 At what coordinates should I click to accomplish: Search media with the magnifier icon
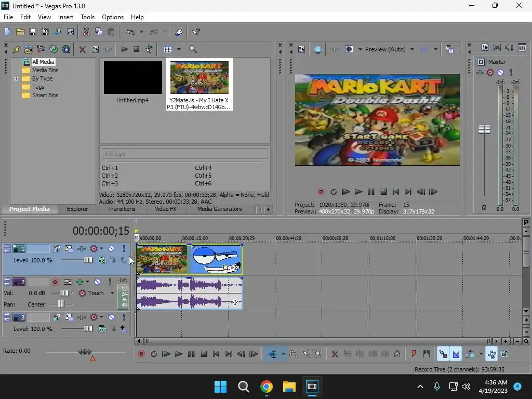point(193,49)
